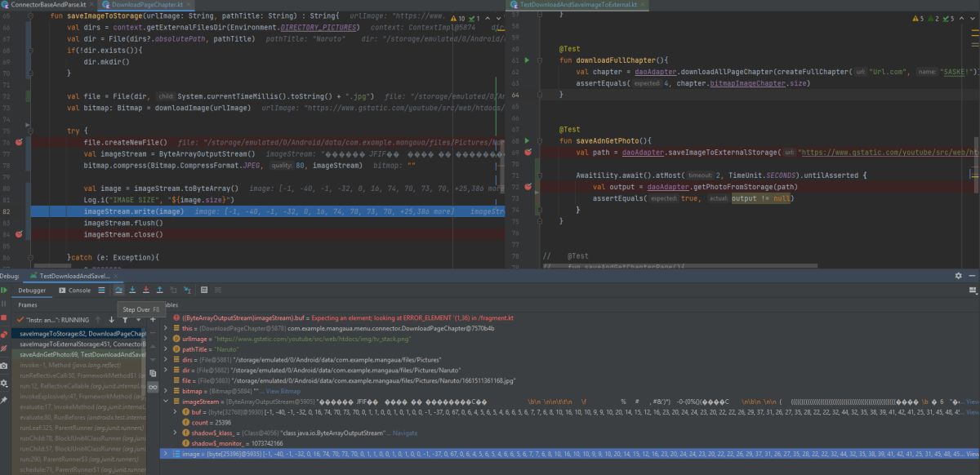Click daoAdapter reference on line 69
Screen dimensions: 980x475
point(643,152)
